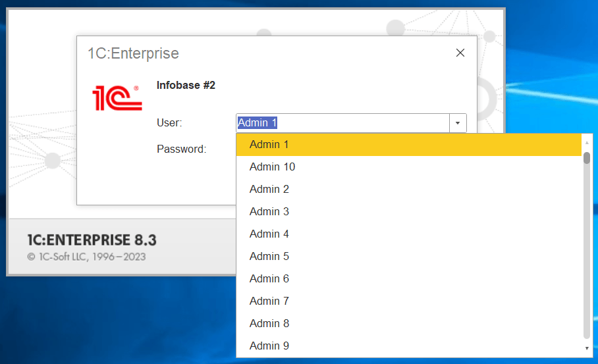598x364 pixels.
Task: Collapse the User dropdown with its arrow
Action: [458, 123]
